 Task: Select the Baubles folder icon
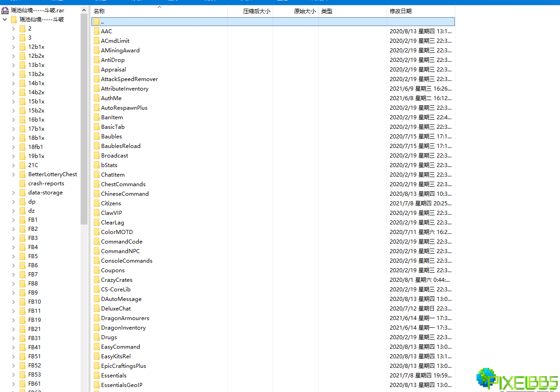click(x=96, y=136)
